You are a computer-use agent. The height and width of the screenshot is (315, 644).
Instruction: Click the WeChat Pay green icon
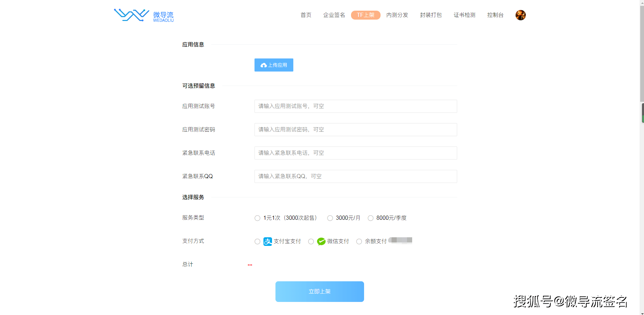(x=321, y=241)
